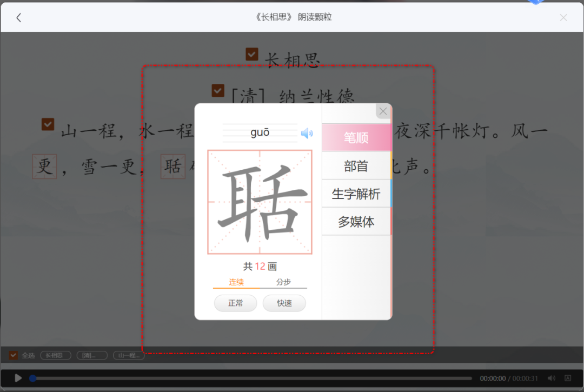The image size is (584, 392).
Task: Switch stroke playback to 分步 mode
Action: (284, 282)
